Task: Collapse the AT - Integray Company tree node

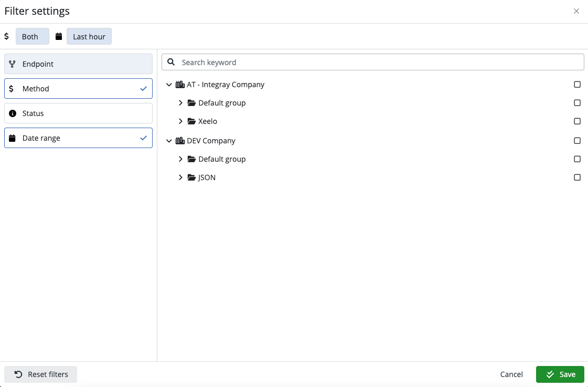Action: click(x=169, y=84)
